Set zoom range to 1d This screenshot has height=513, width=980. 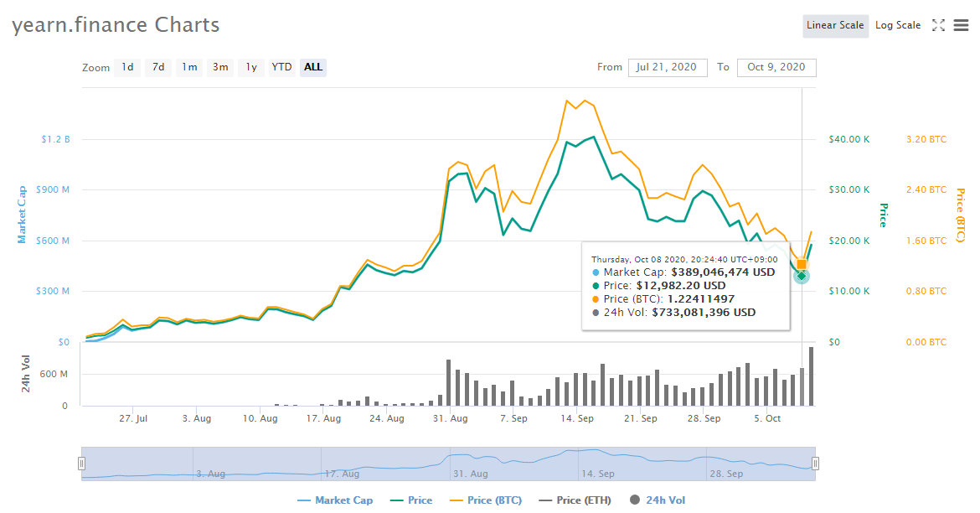click(x=127, y=67)
